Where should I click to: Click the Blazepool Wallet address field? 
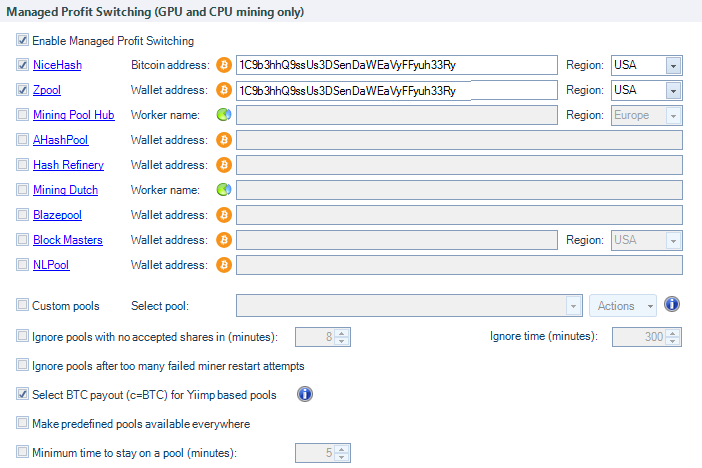459,215
